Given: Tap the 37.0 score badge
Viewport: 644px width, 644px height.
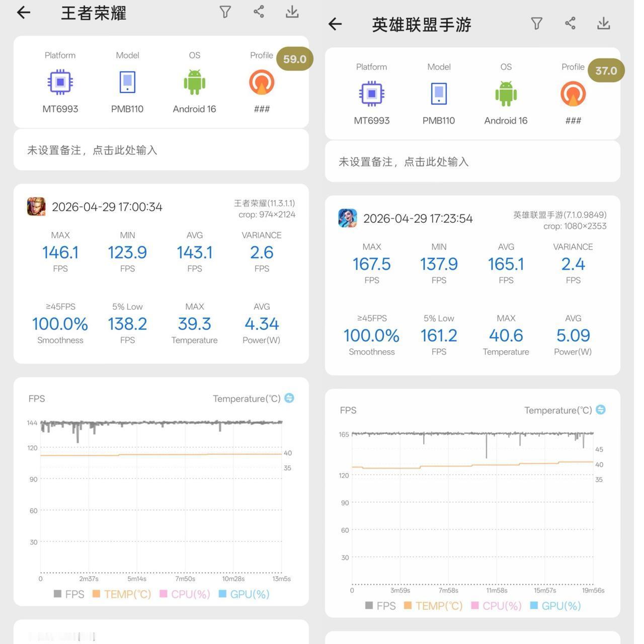Looking at the screenshot, I should (x=606, y=70).
